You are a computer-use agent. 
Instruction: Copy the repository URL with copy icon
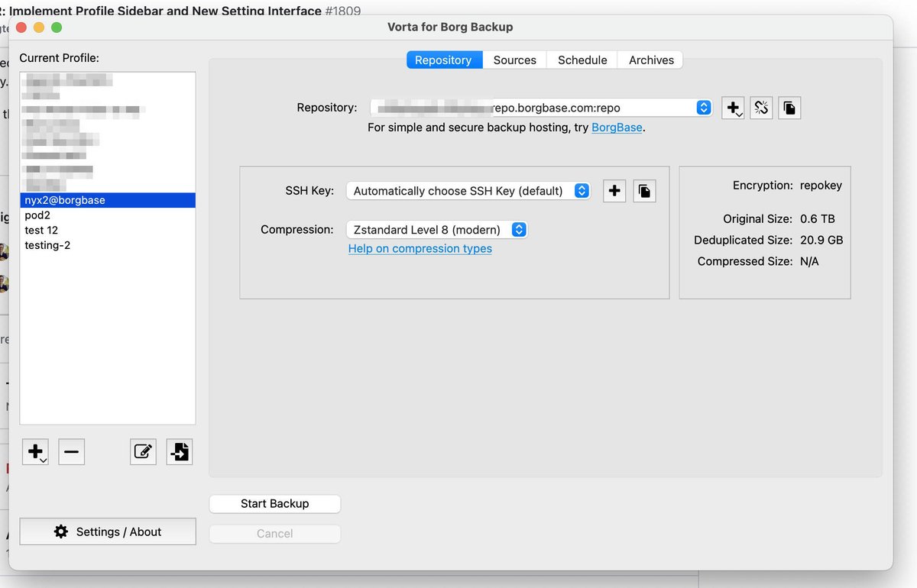click(x=789, y=108)
